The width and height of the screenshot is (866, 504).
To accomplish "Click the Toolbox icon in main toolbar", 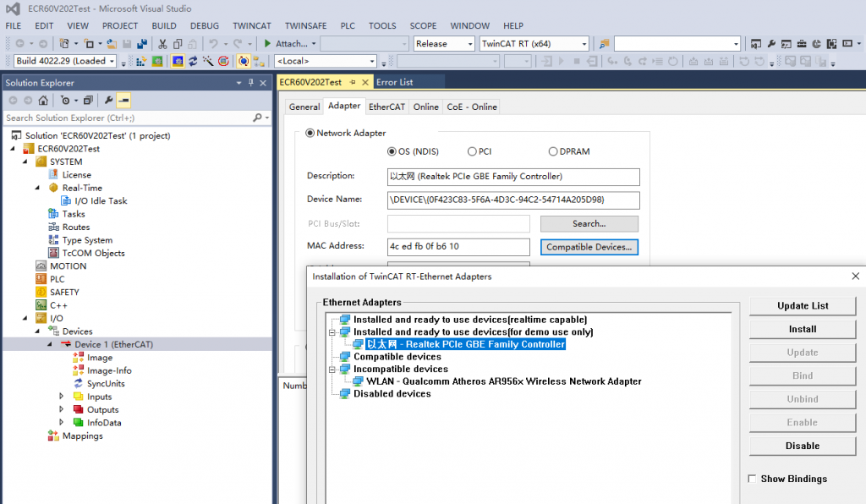I will pyautogui.click(x=802, y=44).
